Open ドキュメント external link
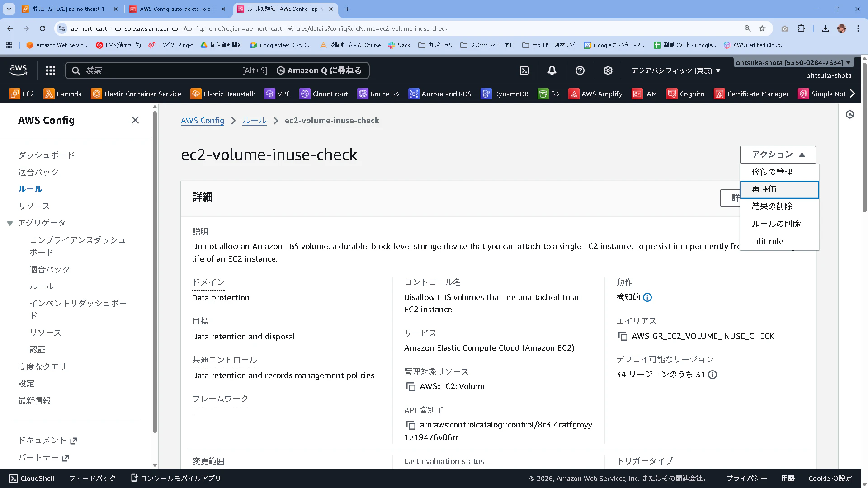Screen dimensions: 868x488 click(48, 441)
